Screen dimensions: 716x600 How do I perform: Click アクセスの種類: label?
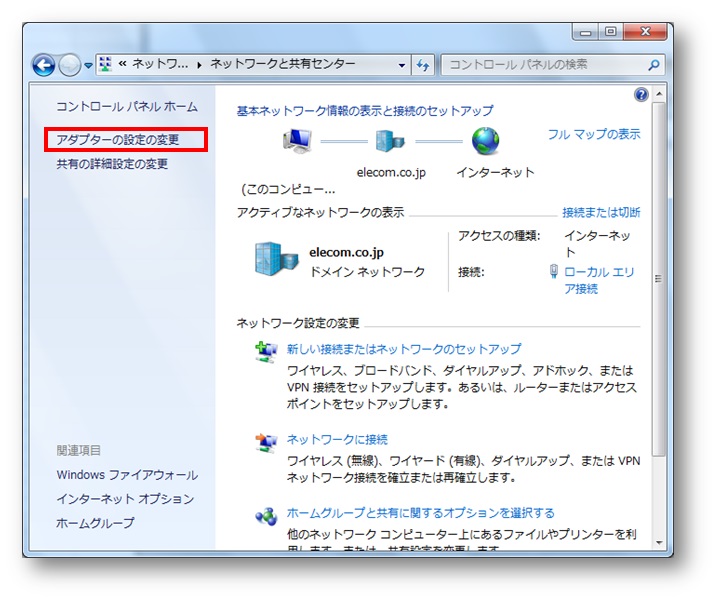(499, 236)
